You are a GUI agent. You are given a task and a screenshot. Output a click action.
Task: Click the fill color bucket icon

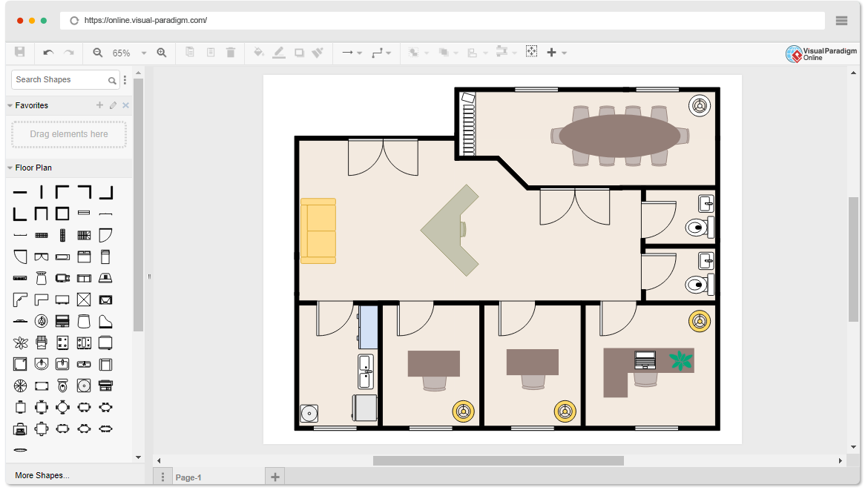[258, 53]
